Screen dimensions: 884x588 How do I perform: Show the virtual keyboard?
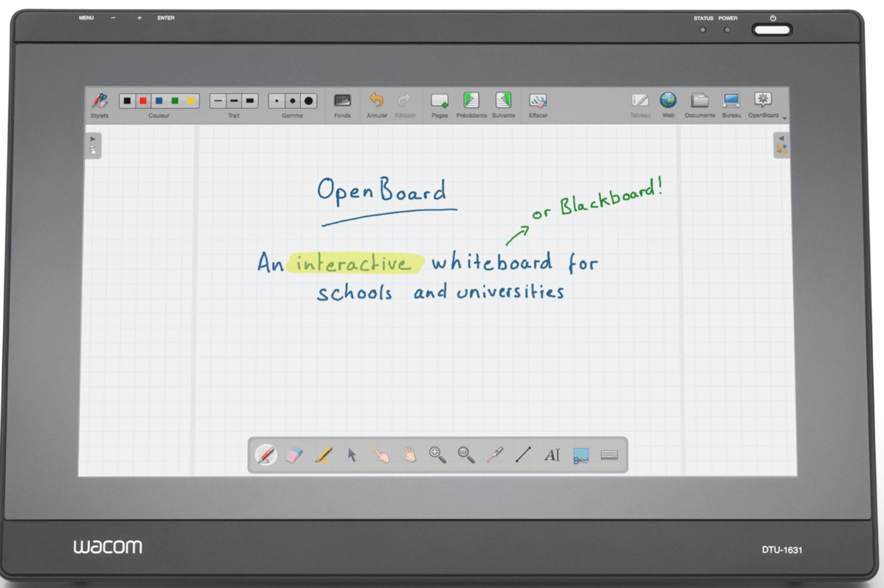tap(609, 455)
